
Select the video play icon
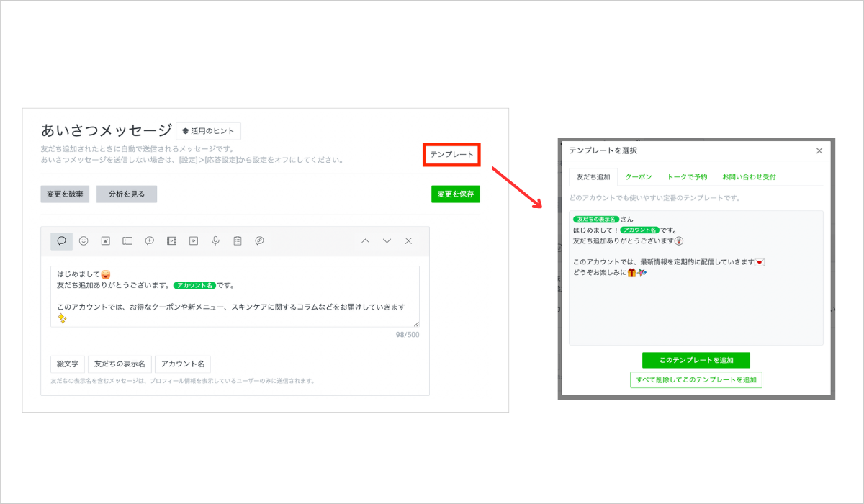[194, 241]
